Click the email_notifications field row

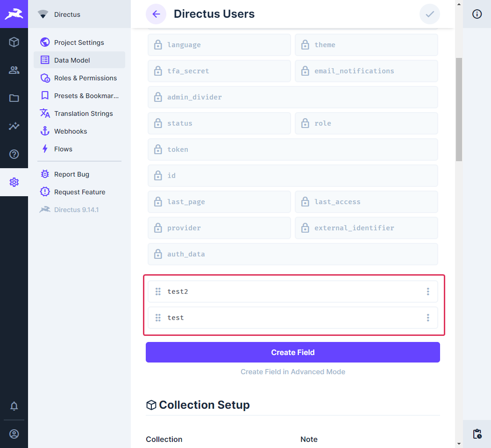(x=366, y=71)
